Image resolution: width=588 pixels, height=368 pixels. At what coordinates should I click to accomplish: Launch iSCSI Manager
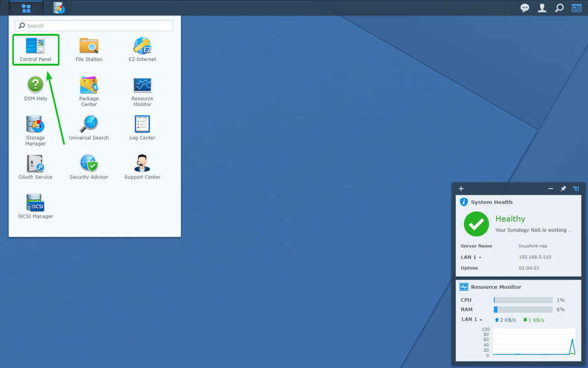36,207
